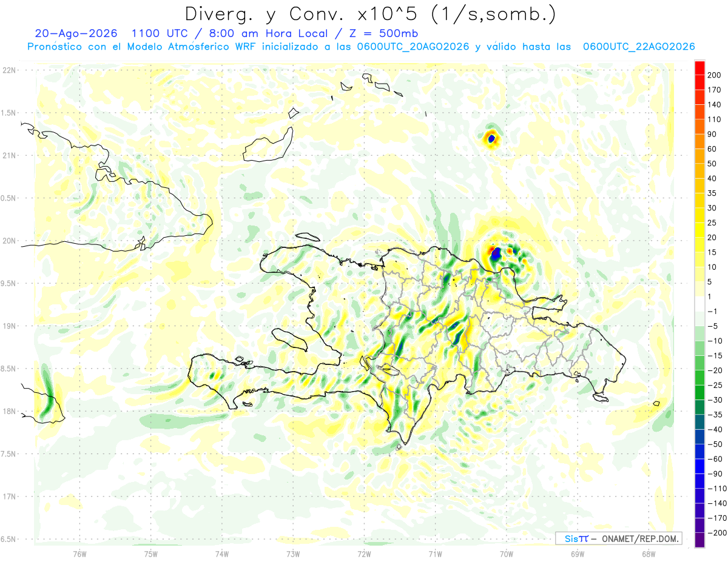Click the blue legend swatch between -60 and -50
Image resolution: width=728 pixels, height=562 pixels.
pos(699,452)
